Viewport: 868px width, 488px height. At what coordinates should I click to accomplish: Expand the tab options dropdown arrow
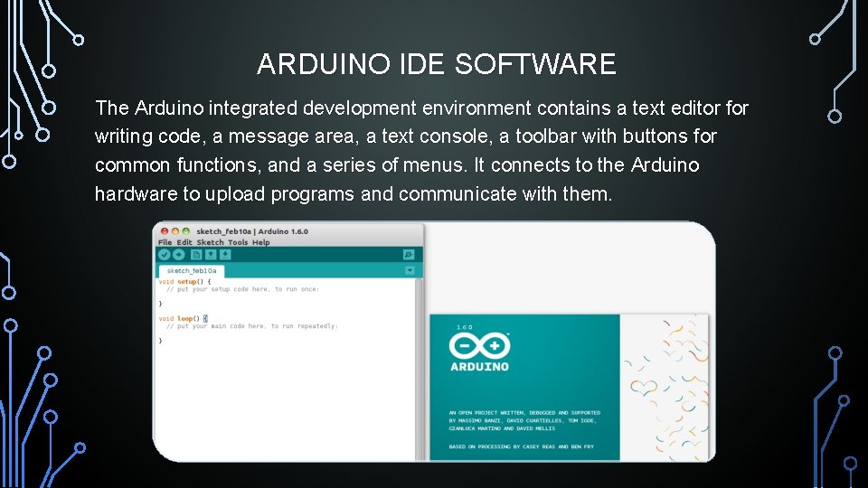coord(410,270)
